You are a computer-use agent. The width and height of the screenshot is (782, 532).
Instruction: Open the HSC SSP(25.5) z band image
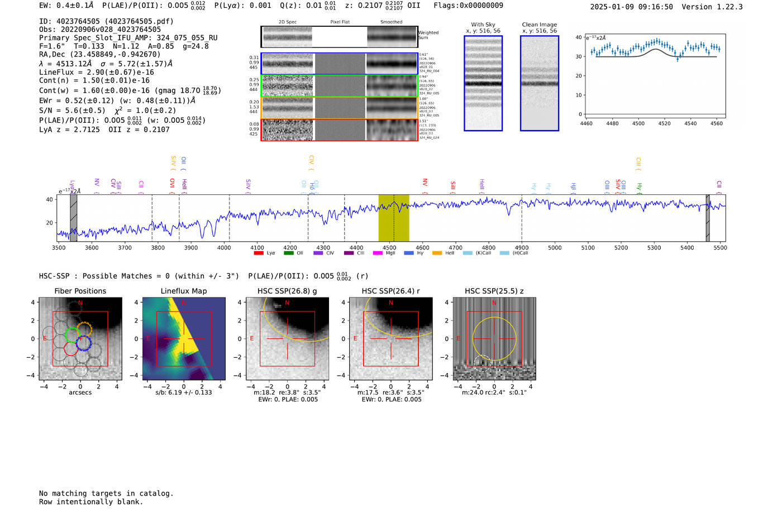tap(494, 339)
